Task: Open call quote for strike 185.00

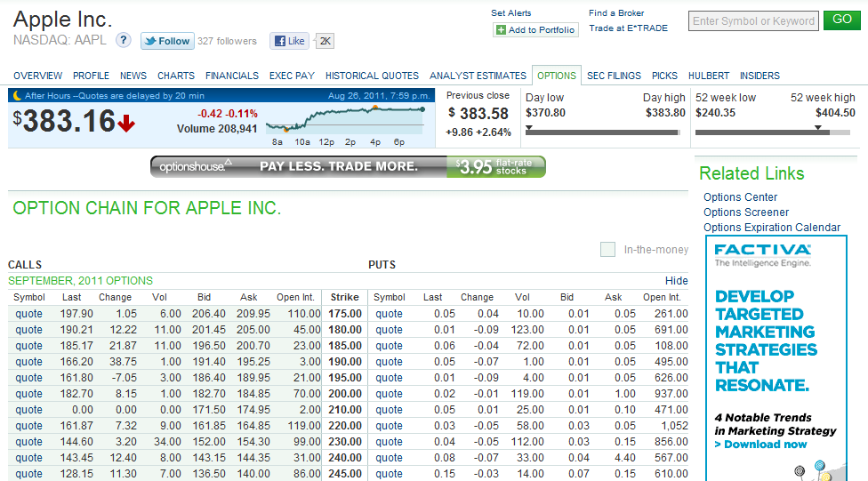Action: tap(28, 346)
